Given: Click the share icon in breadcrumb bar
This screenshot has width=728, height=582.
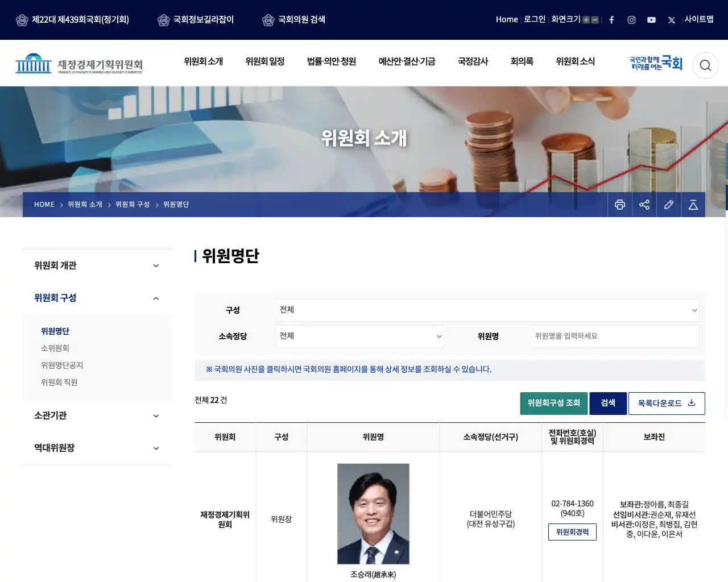Looking at the screenshot, I should click(x=644, y=205).
